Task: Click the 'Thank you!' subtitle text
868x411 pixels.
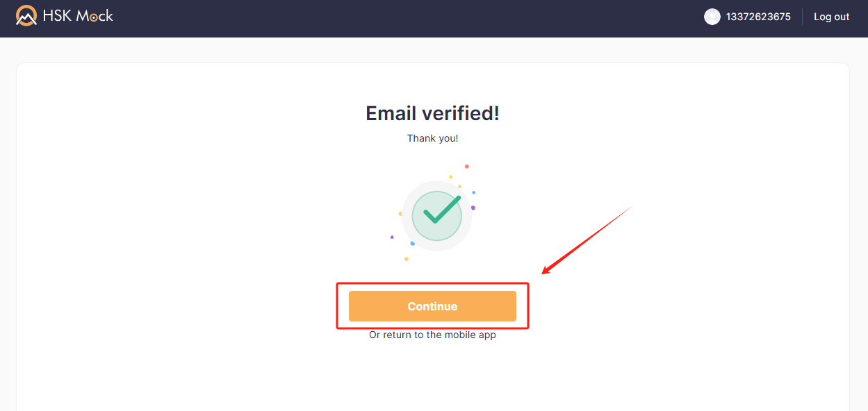Action: click(432, 137)
